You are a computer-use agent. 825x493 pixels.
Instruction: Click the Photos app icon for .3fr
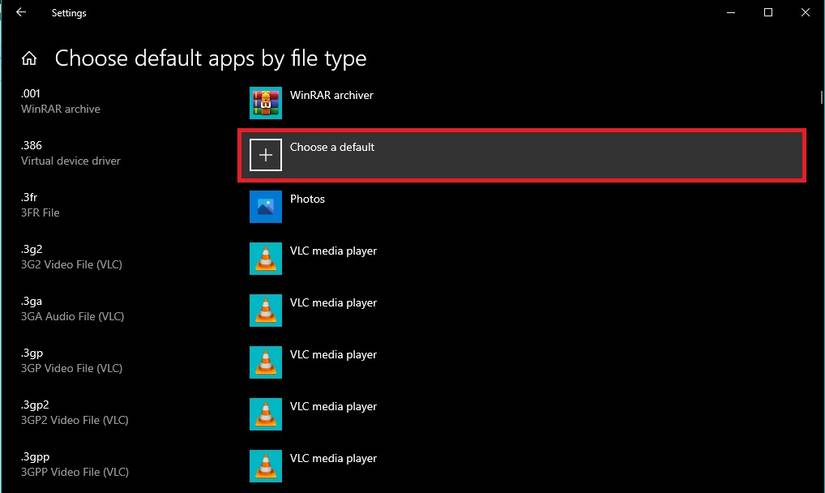(x=265, y=207)
